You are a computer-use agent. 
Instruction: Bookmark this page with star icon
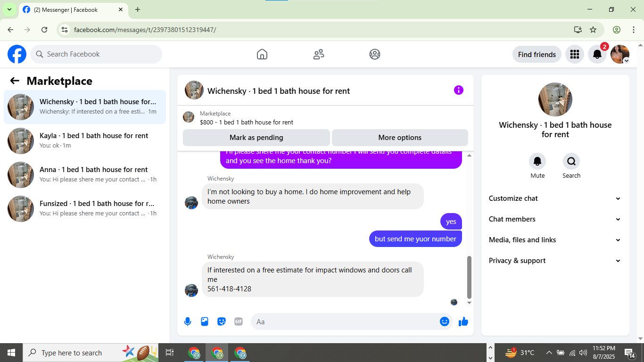pyautogui.click(x=593, y=30)
